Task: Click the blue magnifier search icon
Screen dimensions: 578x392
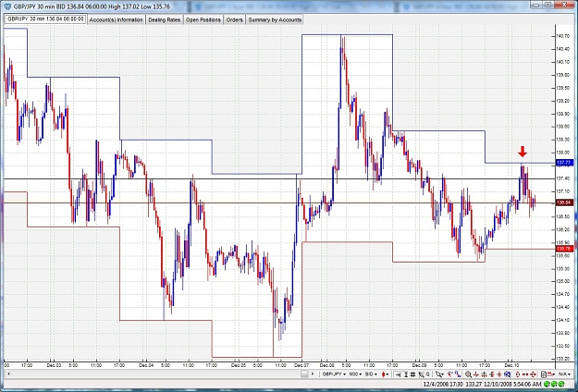Action: (x=508, y=374)
